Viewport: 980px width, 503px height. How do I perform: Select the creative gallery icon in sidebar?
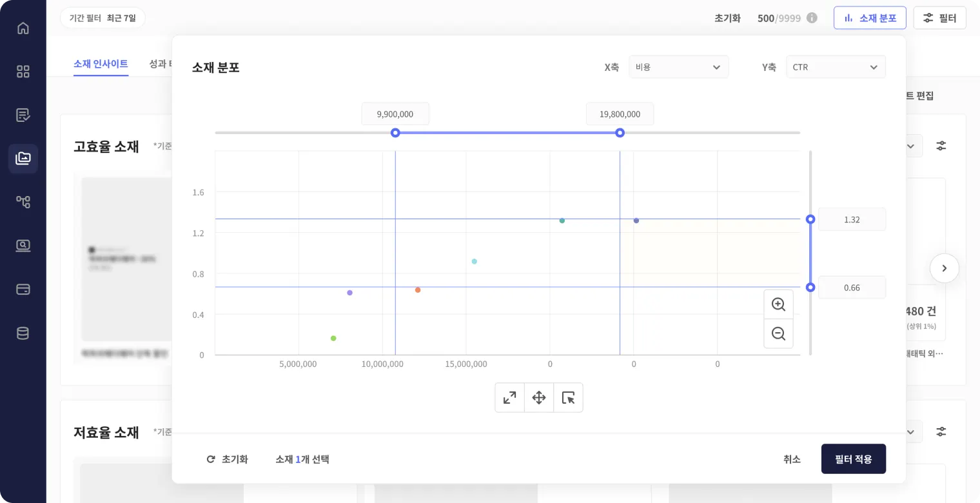23,159
